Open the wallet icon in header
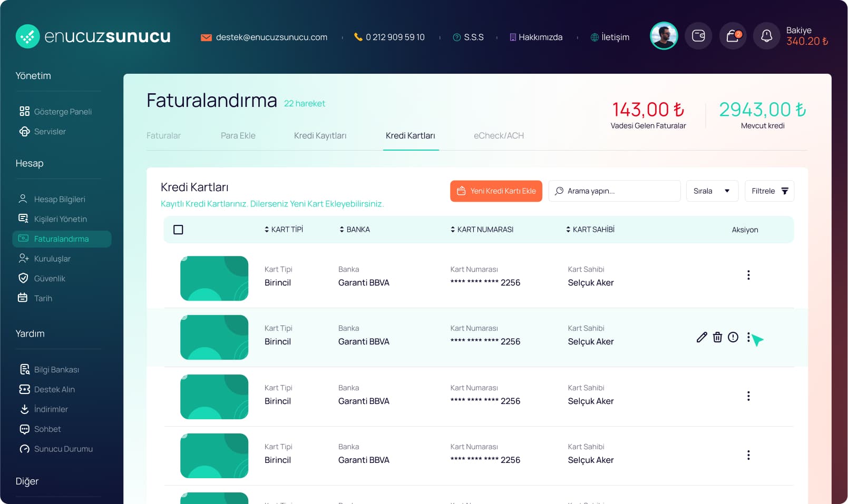 click(x=698, y=36)
